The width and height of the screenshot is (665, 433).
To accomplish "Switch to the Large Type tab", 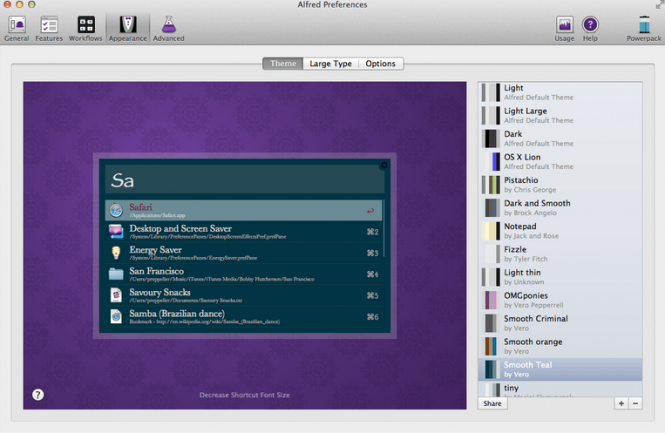I will [x=330, y=64].
